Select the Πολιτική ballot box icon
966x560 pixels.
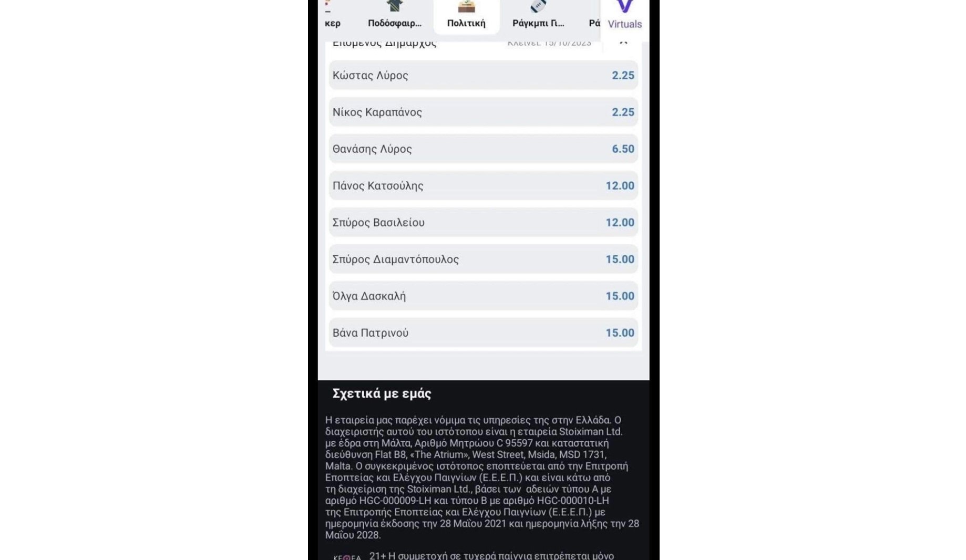466,7
